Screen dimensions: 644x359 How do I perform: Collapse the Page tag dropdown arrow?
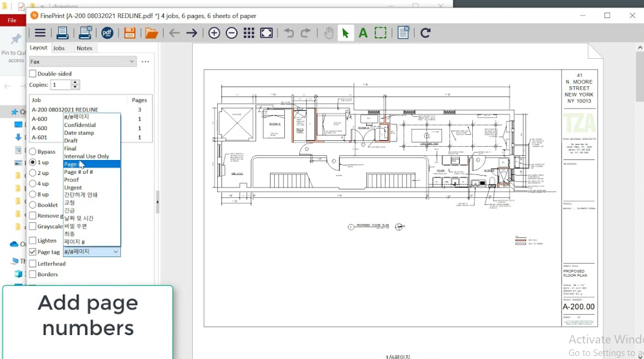pos(116,252)
